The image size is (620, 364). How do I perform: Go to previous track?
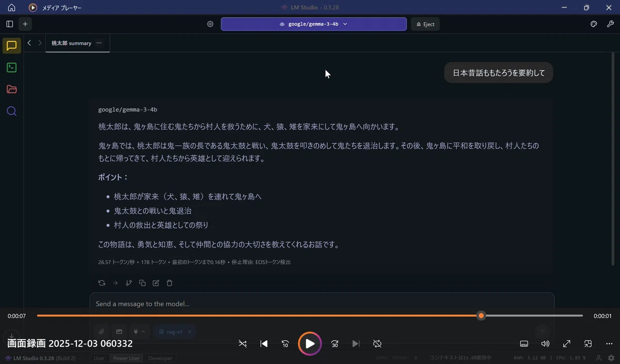click(x=263, y=343)
